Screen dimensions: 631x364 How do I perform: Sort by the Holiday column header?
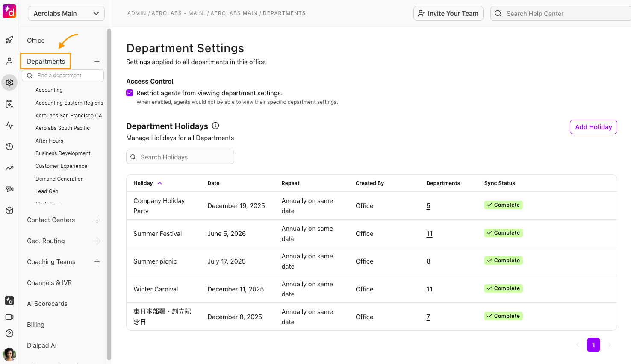pyautogui.click(x=147, y=183)
